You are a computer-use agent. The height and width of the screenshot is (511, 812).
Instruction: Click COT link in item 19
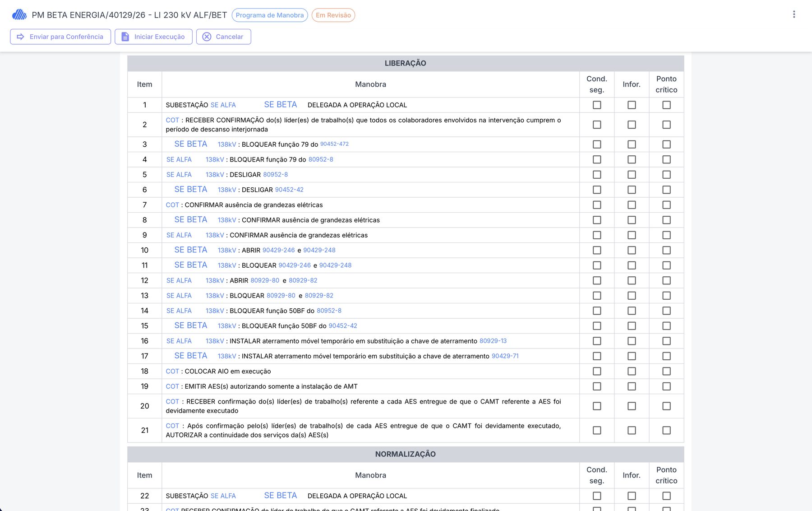pyautogui.click(x=172, y=386)
